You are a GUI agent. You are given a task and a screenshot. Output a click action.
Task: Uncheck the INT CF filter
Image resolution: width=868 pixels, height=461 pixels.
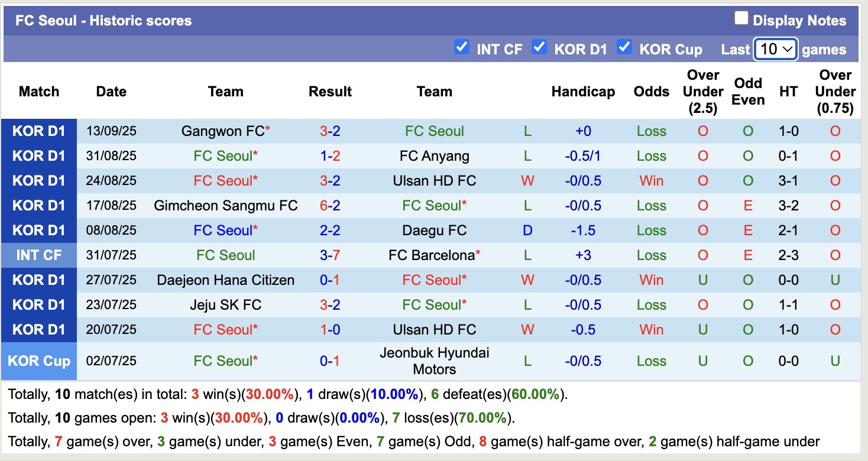click(462, 48)
